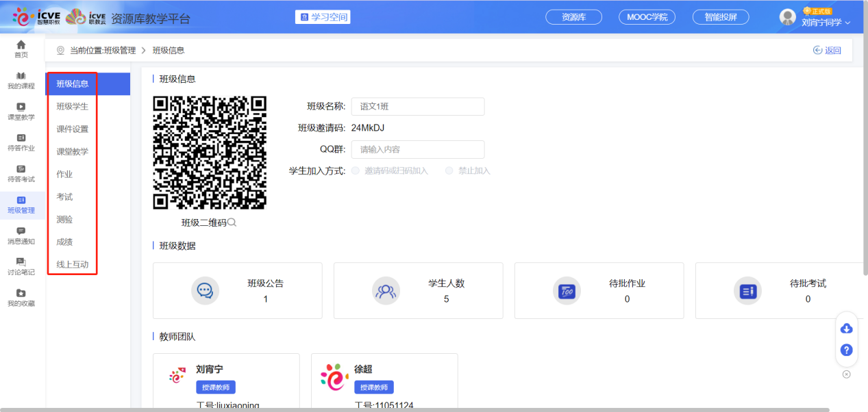Click the 返回 link at top right
Screen dimensions: 868x412
point(827,49)
